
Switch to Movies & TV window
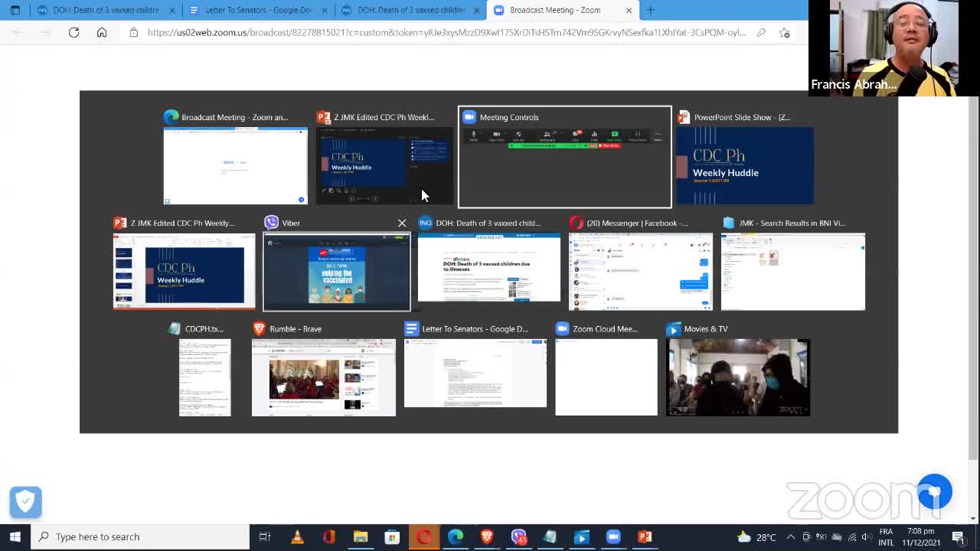point(738,377)
